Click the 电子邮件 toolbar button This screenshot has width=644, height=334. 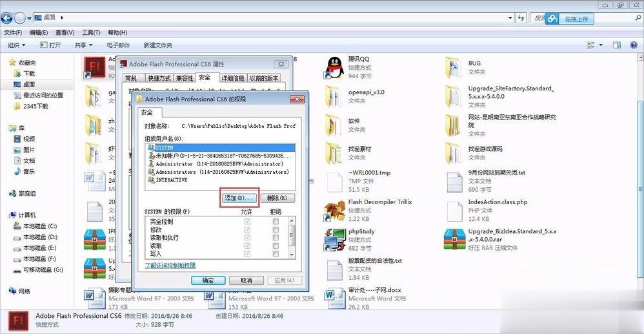pos(118,45)
